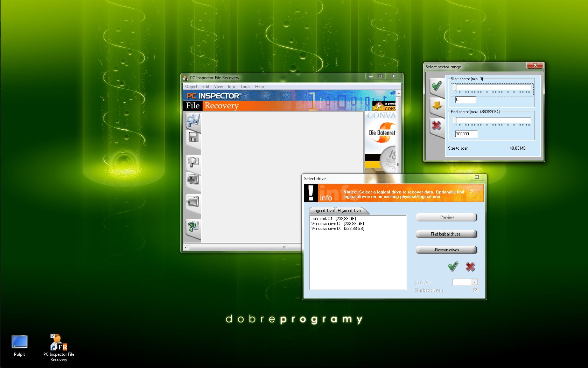Switch to the Physical drive tab
This screenshot has width=588, height=368.
click(350, 211)
